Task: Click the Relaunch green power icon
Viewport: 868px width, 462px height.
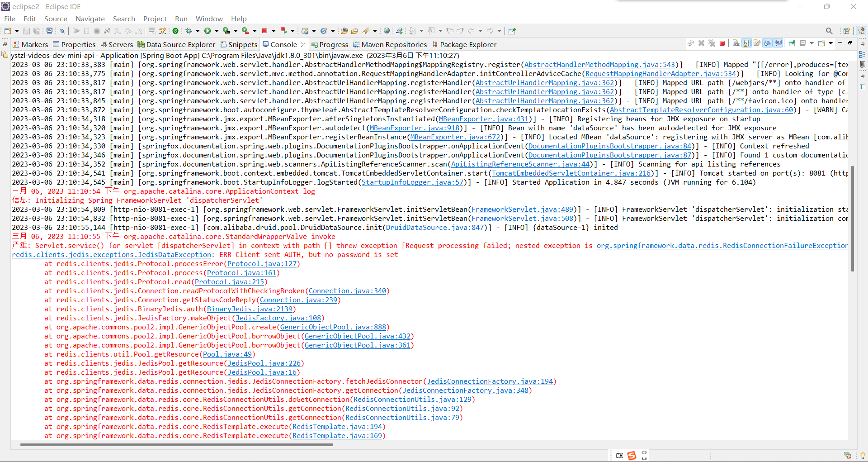Action: click(x=175, y=31)
